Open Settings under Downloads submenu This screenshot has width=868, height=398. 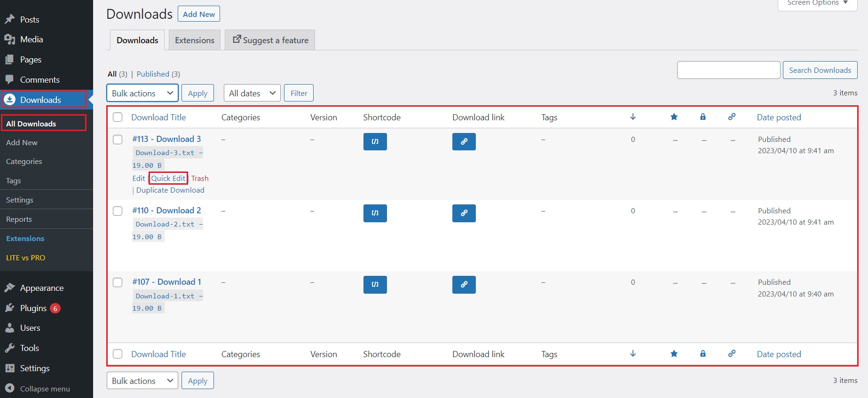pyautogui.click(x=20, y=200)
